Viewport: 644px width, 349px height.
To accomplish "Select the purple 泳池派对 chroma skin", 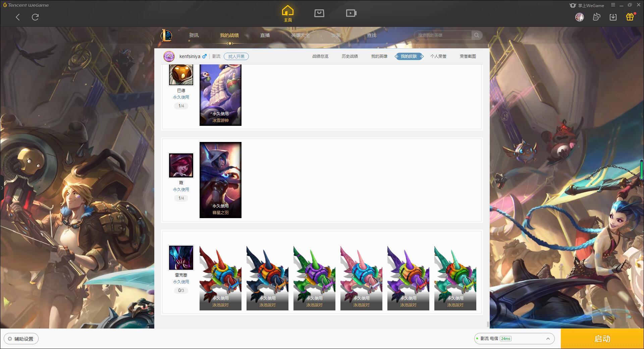I will pos(408,278).
